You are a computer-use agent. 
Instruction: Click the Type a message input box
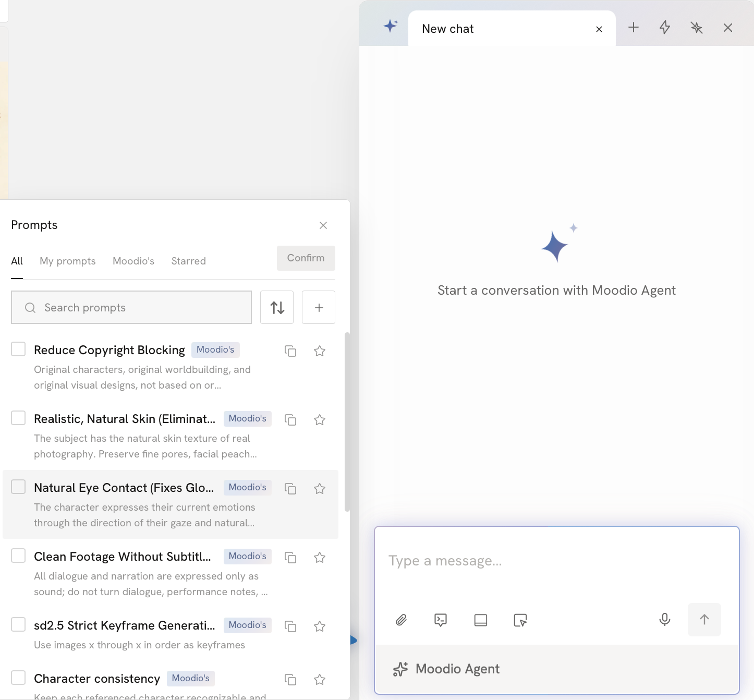click(556, 561)
